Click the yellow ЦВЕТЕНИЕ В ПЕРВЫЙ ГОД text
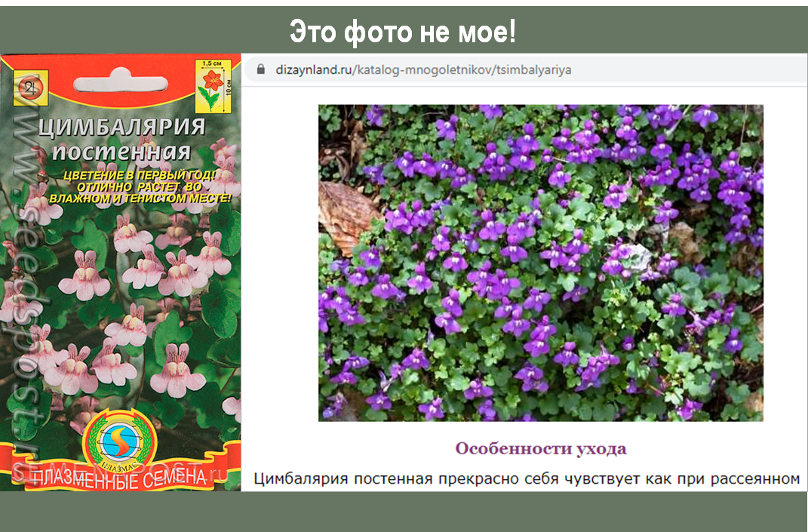The width and height of the screenshot is (808, 532). click(x=139, y=175)
